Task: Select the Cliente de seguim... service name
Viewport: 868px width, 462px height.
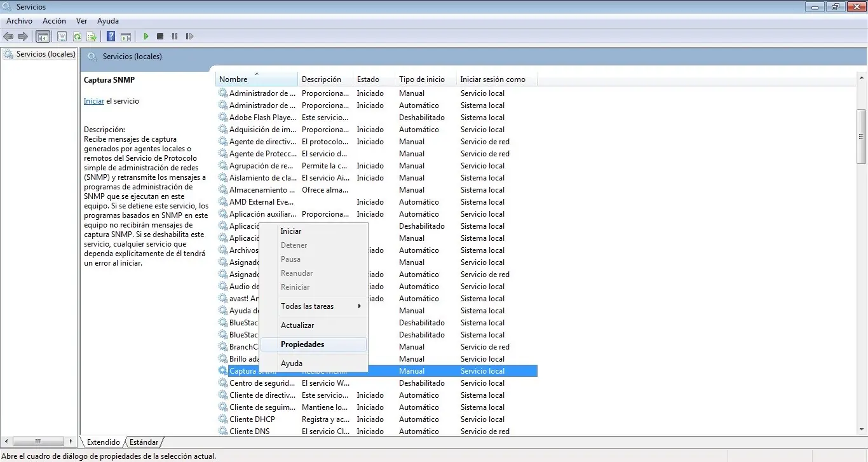Action: click(262, 407)
